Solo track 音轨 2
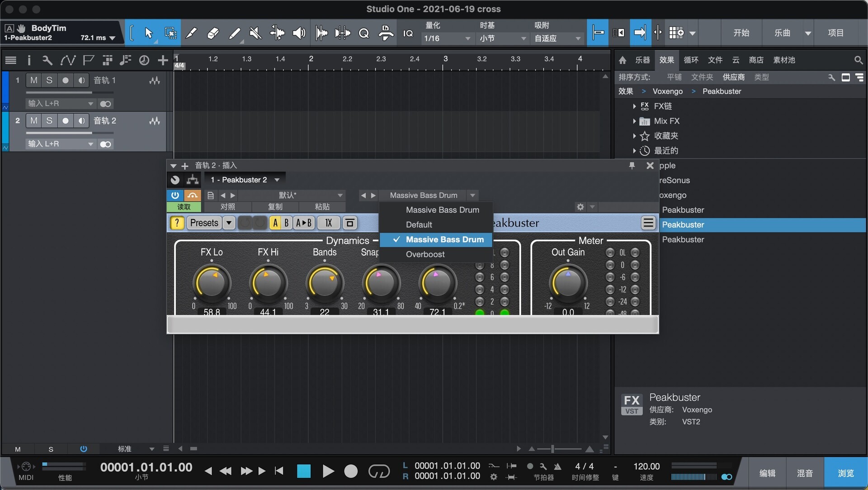868x490 pixels. (49, 120)
